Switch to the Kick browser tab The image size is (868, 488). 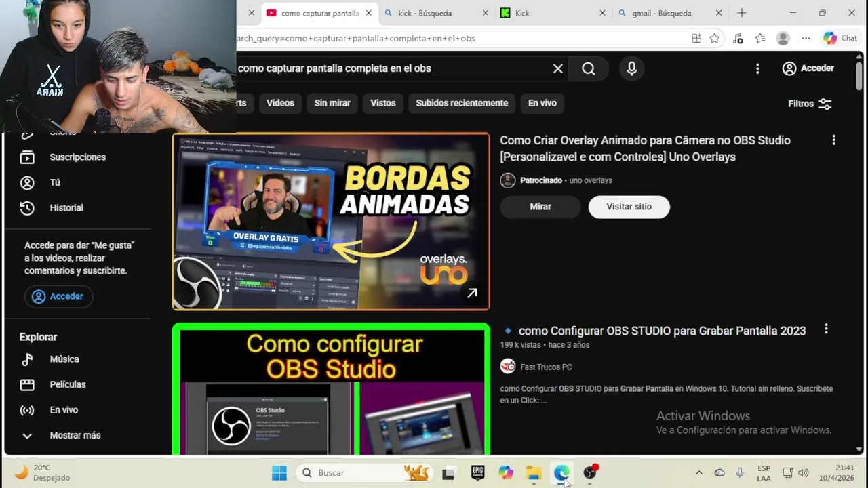coord(551,13)
